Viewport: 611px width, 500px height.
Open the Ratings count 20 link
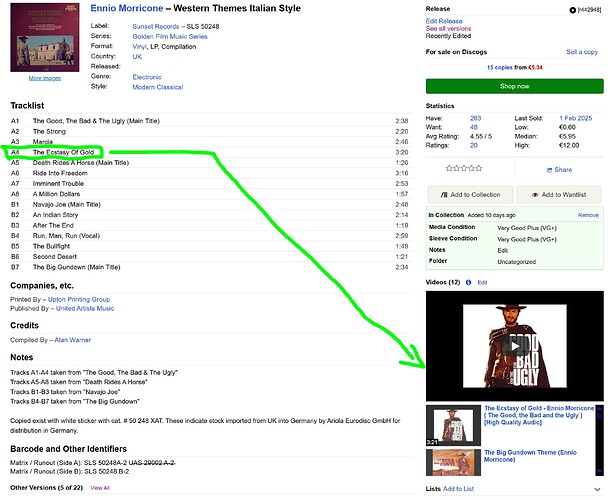coord(473,145)
